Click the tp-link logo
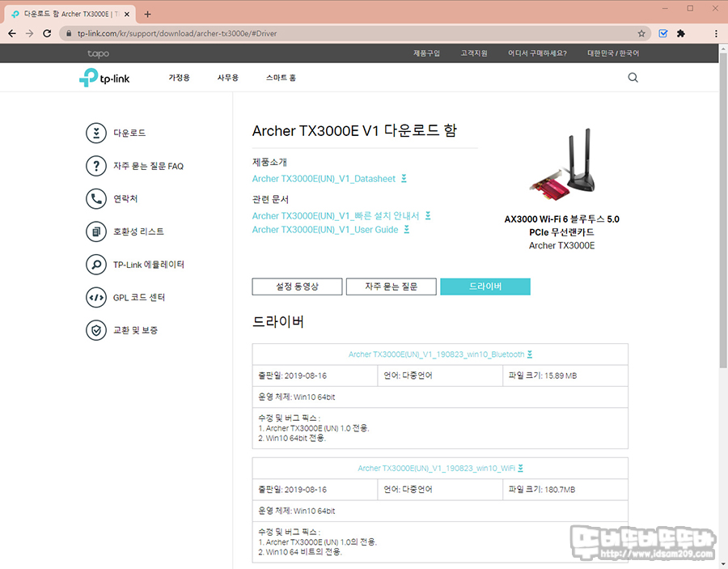Image resolution: width=728 pixels, height=569 pixels. click(x=104, y=78)
